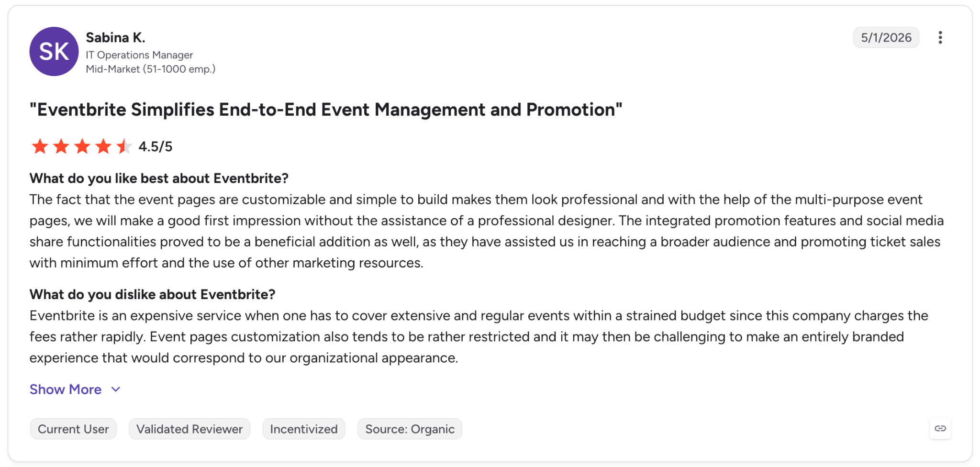Expand review with Show More chevron
Viewport: 980px width, 467px height.
tap(115, 389)
